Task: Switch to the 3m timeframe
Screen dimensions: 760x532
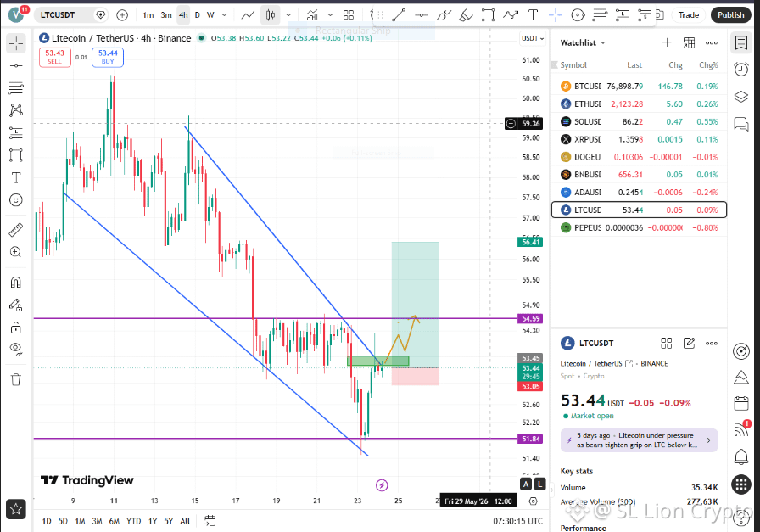Action: (166, 15)
